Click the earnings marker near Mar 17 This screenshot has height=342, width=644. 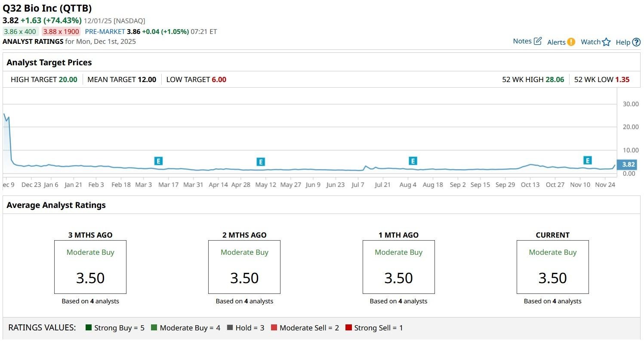pyautogui.click(x=158, y=161)
